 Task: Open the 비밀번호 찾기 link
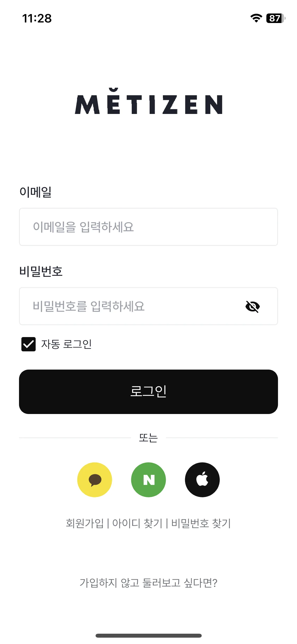coord(201,523)
